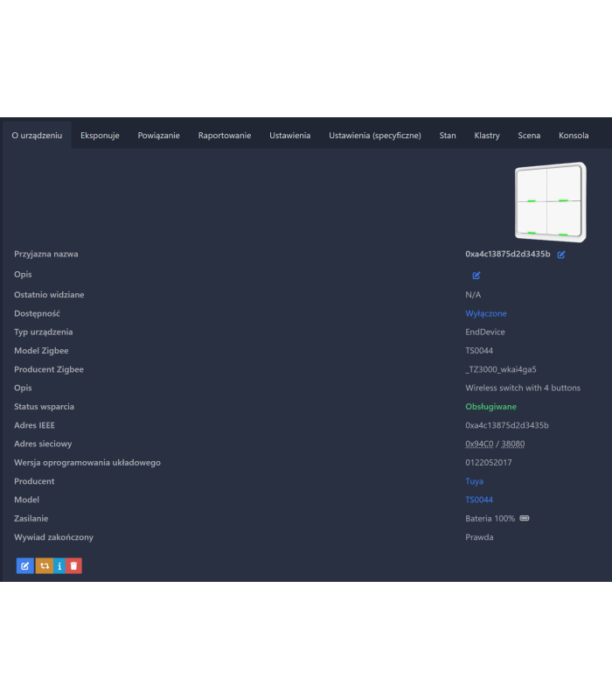Click the EndDevice type value

(485, 332)
